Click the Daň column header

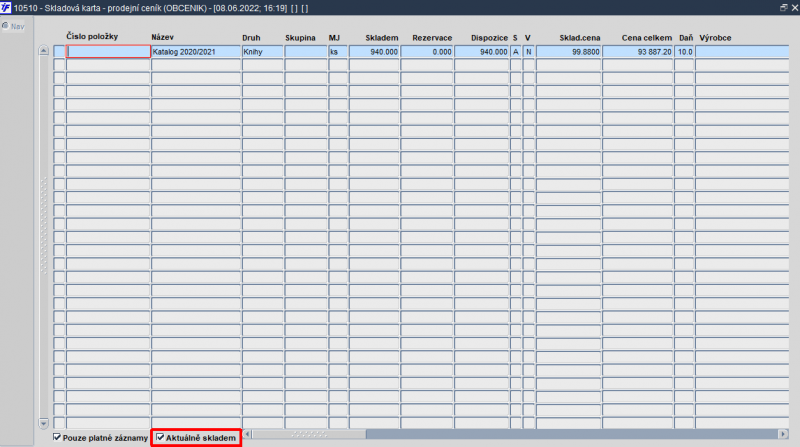click(686, 38)
